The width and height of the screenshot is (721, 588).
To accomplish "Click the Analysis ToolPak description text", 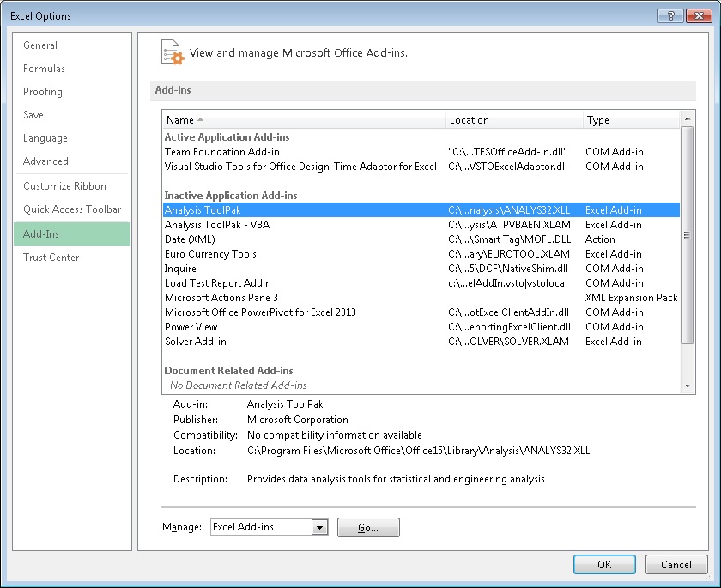I will [396, 479].
